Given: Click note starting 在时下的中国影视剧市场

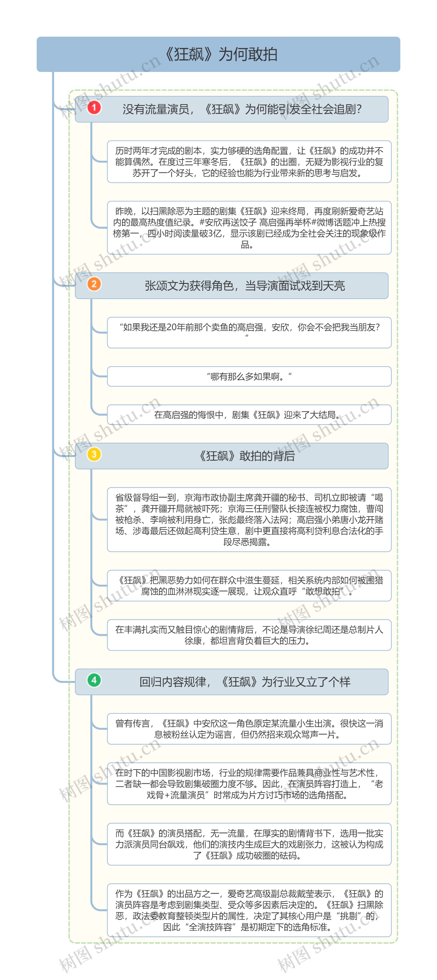Looking at the screenshot, I should 249,784.
